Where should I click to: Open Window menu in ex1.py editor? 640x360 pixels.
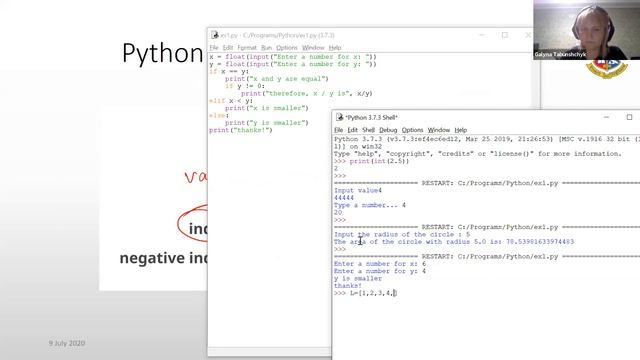[313, 48]
